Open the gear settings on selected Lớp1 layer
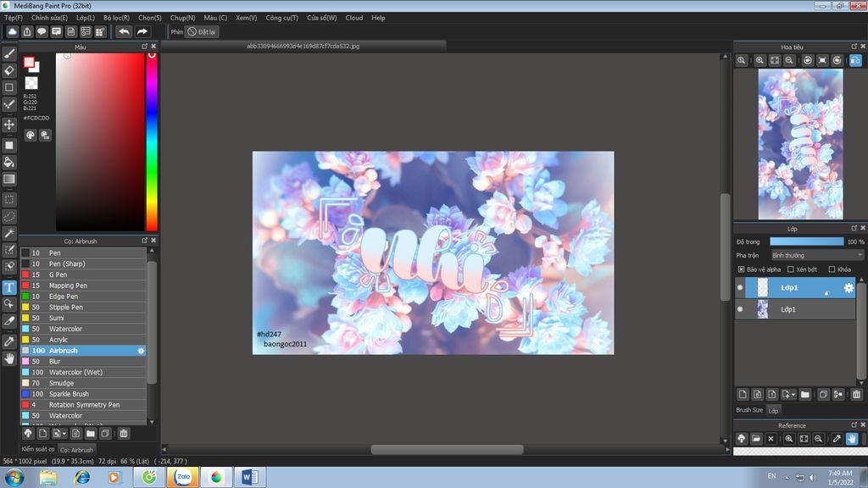The image size is (868, 488). tap(848, 288)
